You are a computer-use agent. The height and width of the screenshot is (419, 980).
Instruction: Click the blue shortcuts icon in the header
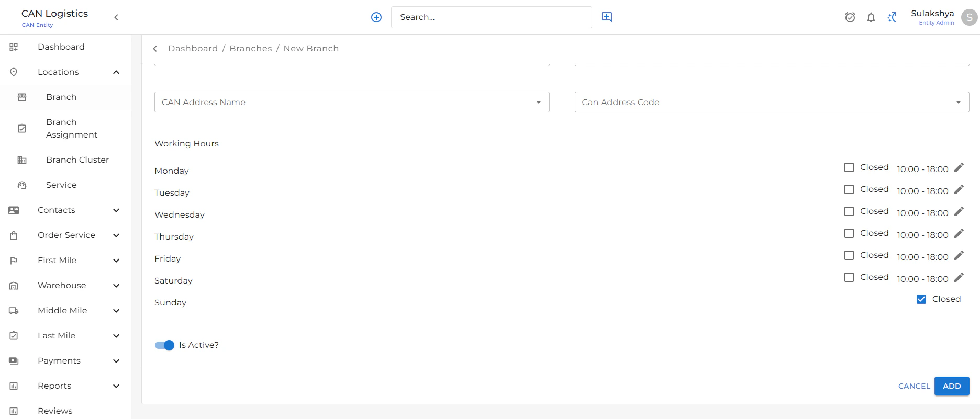pos(892,17)
